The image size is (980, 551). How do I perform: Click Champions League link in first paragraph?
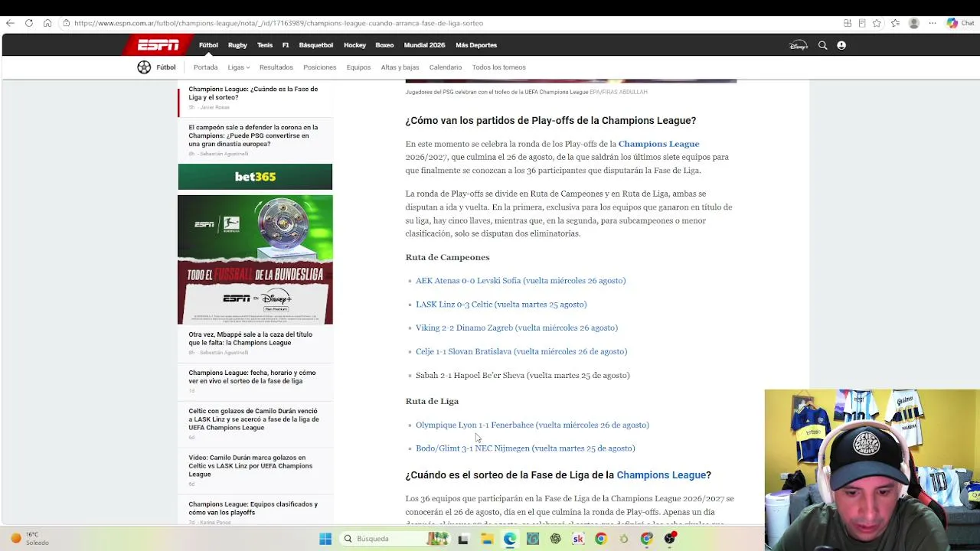(x=658, y=144)
